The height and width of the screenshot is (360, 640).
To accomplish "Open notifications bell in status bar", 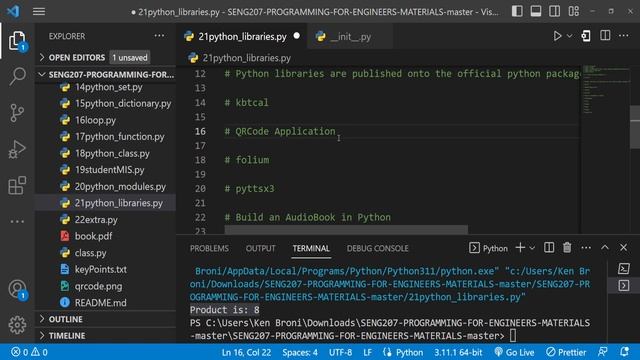I will click(624, 352).
